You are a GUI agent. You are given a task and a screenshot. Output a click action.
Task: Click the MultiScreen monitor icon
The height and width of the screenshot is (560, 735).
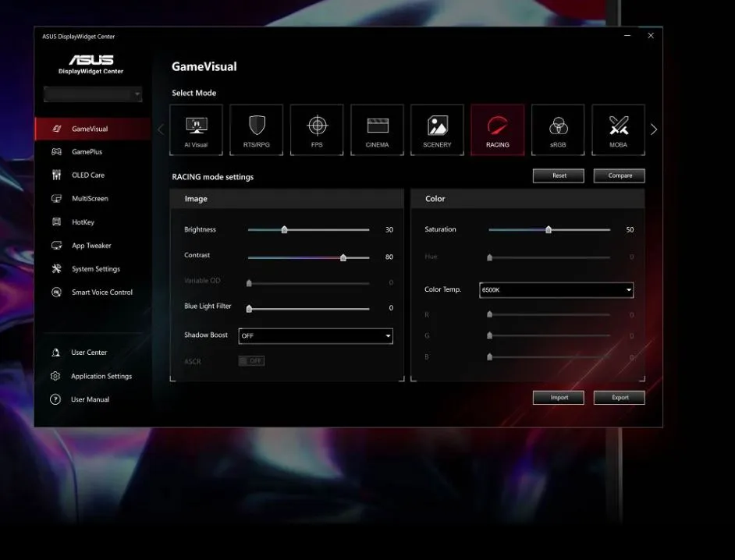[x=56, y=199]
